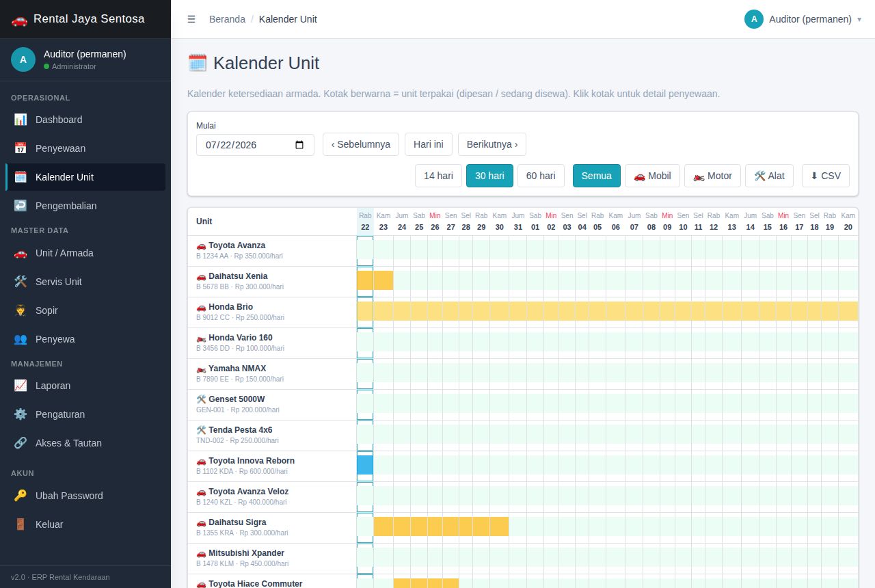Filter units by Alat
Image resolution: width=875 pixels, height=588 pixels.
769,176
